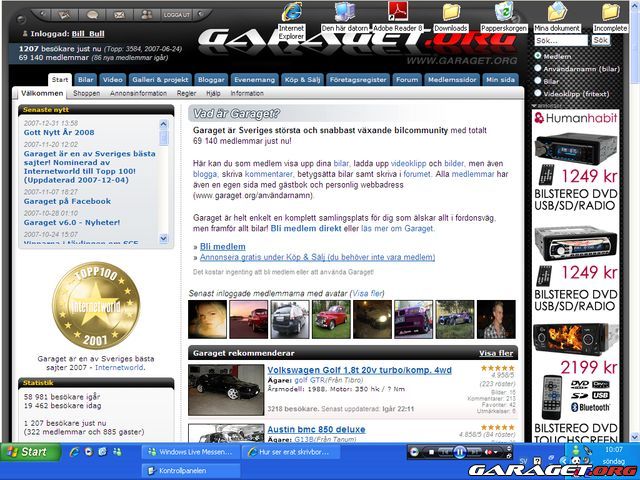Click the Internetworld Topp100 2007 gold badge
Viewport: 640px width, 480px height.
pos(96,306)
